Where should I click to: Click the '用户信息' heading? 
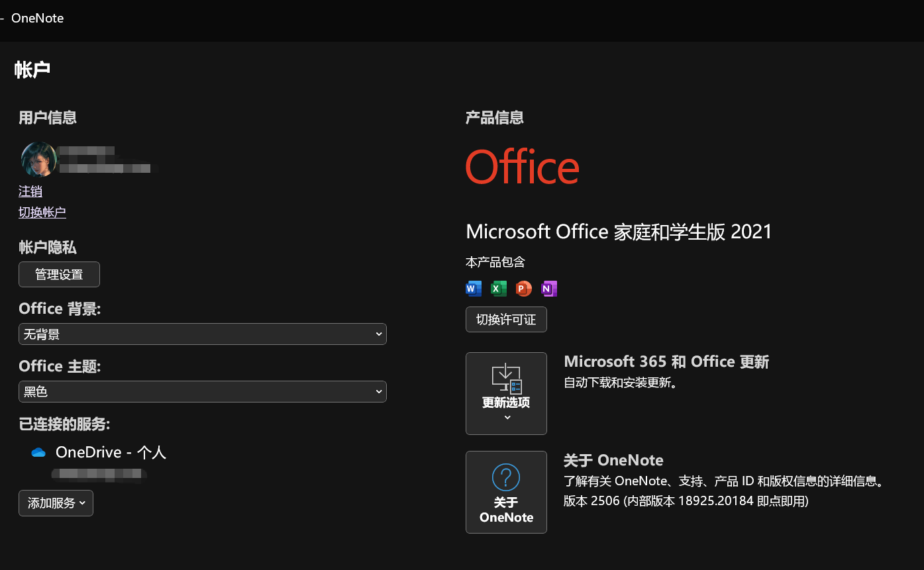48,118
